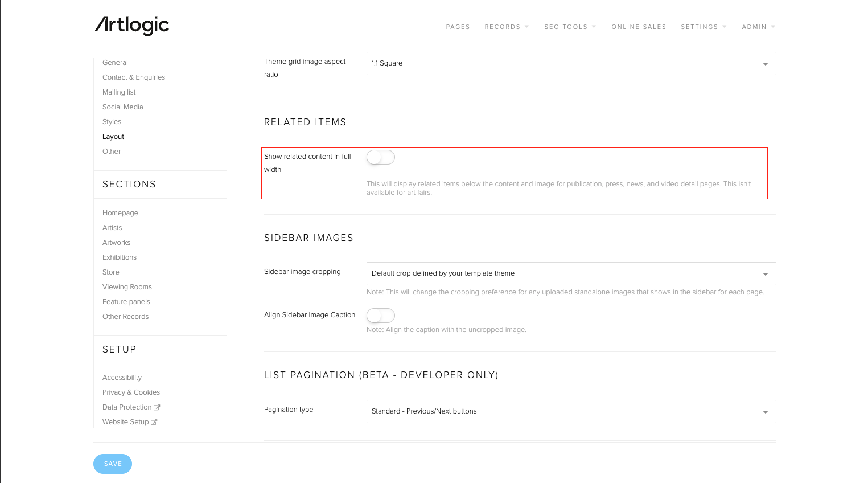The width and height of the screenshot is (868, 483).
Task: Go to Pages in top navigation
Action: pyautogui.click(x=458, y=27)
